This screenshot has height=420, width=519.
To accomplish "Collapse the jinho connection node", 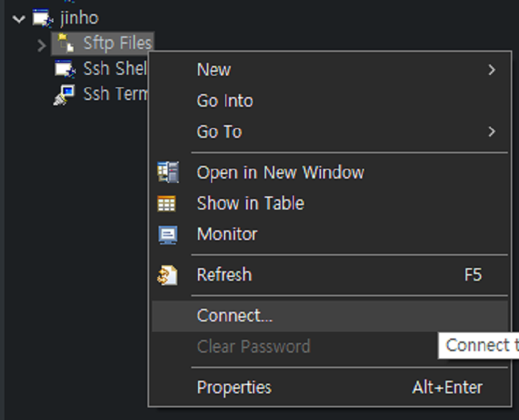I will click(x=19, y=19).
